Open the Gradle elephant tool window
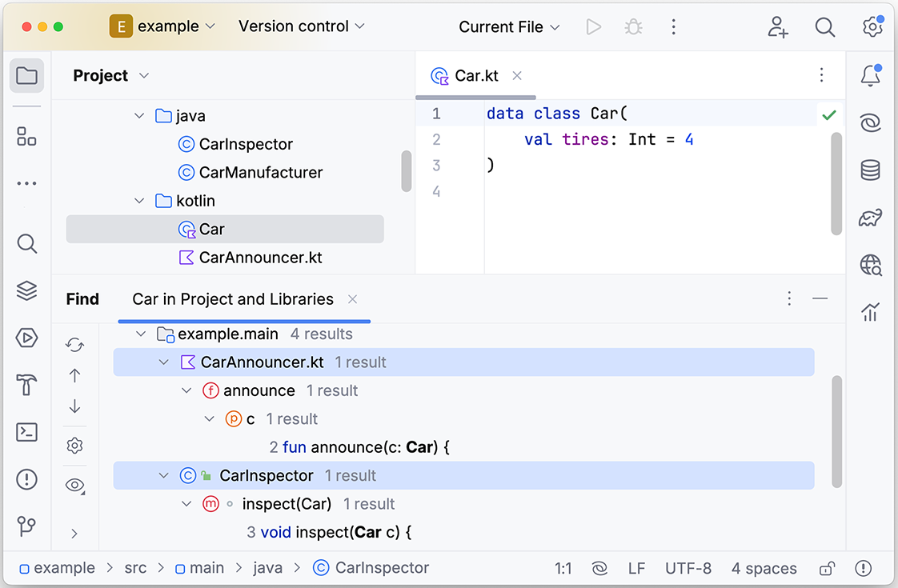This screenshot has width=898, height=588. [870, 218]
